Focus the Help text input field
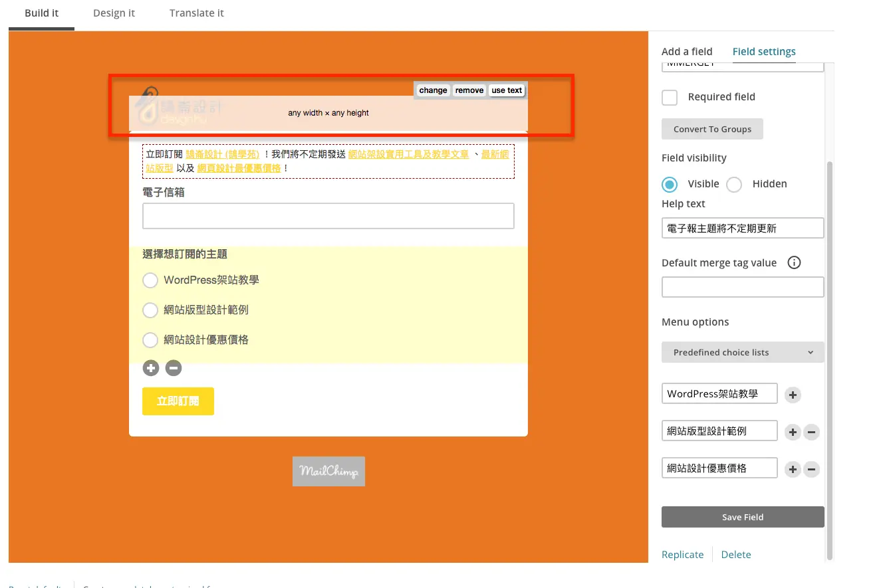The image size is (881, 588). click(x=743, y=228)
